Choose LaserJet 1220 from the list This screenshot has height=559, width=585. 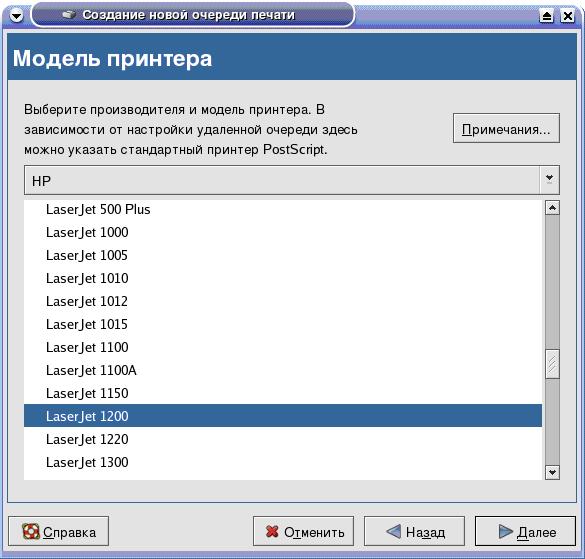283,440
